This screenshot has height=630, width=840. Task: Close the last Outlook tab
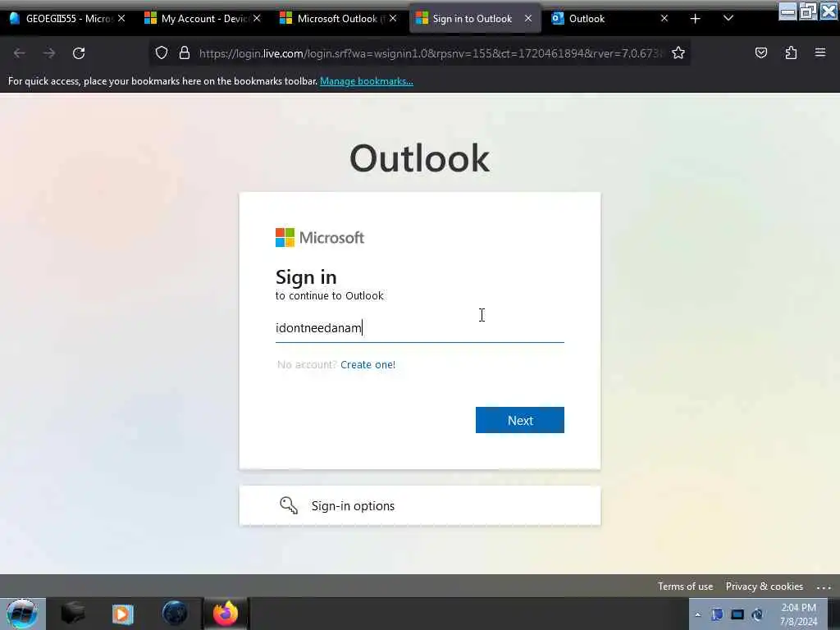(x=664, y=19)
